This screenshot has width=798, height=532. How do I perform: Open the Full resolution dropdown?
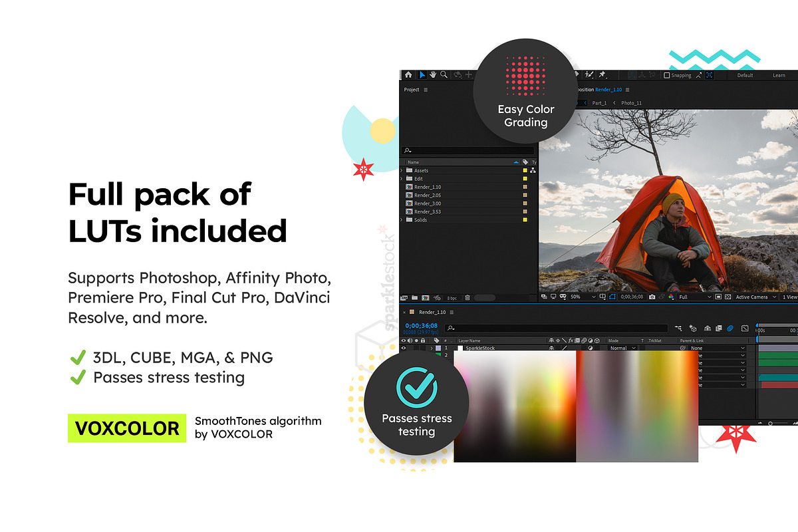(695, 297)
